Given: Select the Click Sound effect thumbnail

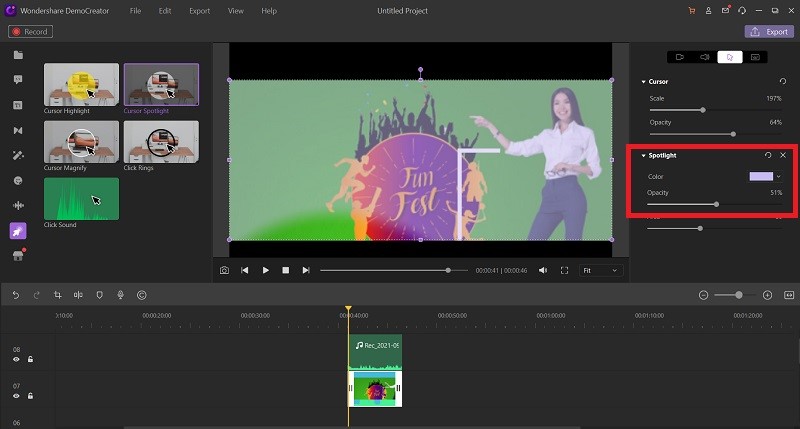Looking at the screenshot, I should [81, 199].
